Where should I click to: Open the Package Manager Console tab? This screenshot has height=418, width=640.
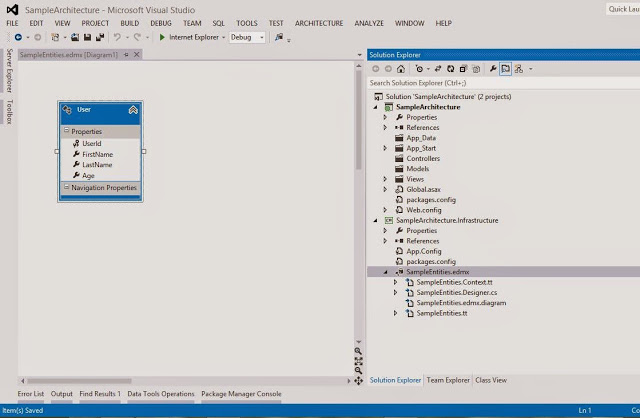point(241,394)
